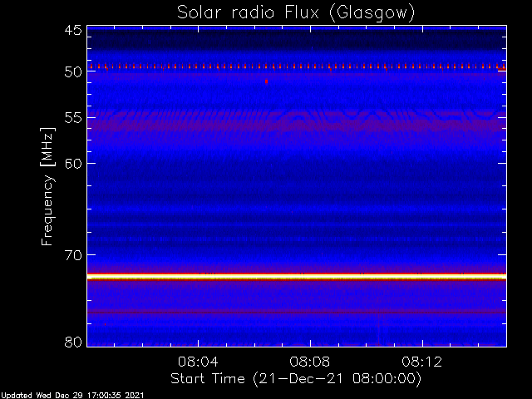Viewport: 532px width, 399px height.
Task: Click the 08:04 time tick label
Action: click(x=198, y=362)
